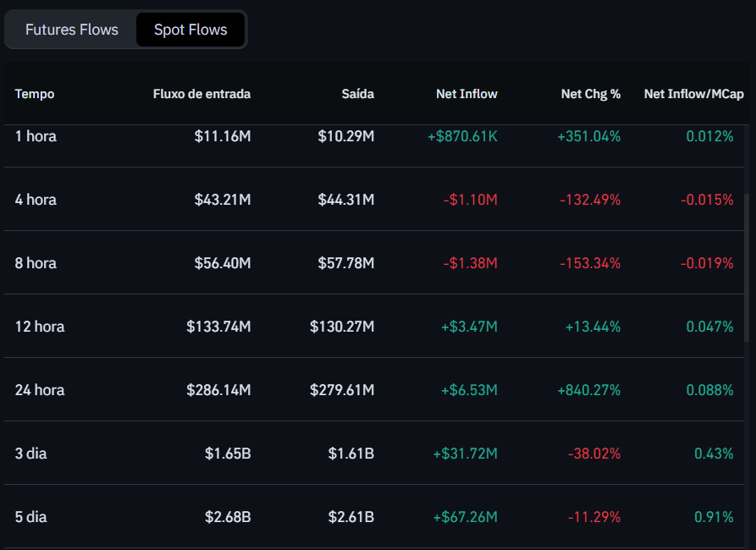The width and height of the screenshot is (756, 550).
Task: Sort by the Net Inflow column
Action: click(x=466, y=94)
